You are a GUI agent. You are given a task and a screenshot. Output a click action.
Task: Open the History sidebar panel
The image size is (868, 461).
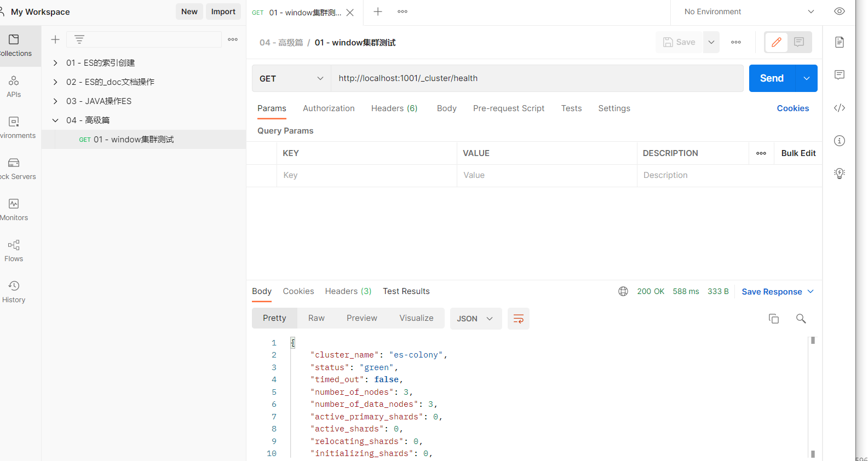[x=14, y=291]
